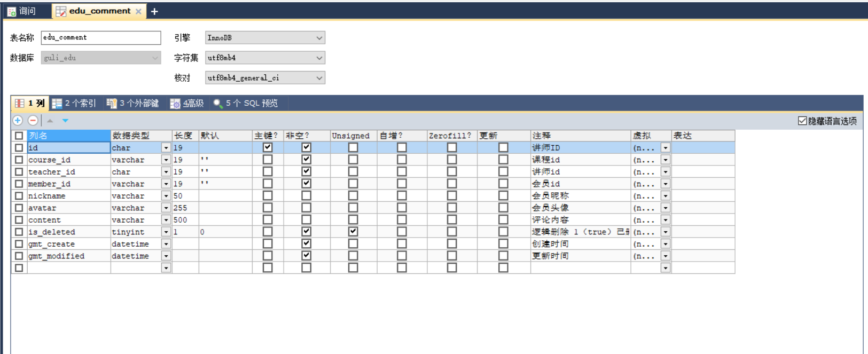
Task: Click the comment cell 讲师ID
Action: click(x=581, y=148)
